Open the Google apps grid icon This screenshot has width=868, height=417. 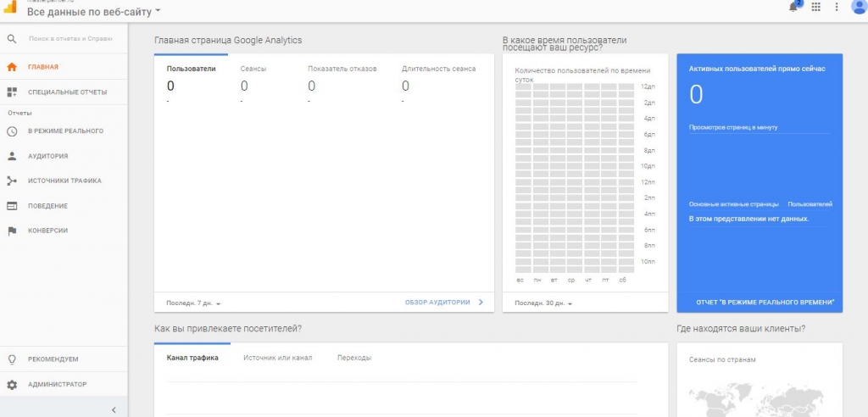point(815,7)
